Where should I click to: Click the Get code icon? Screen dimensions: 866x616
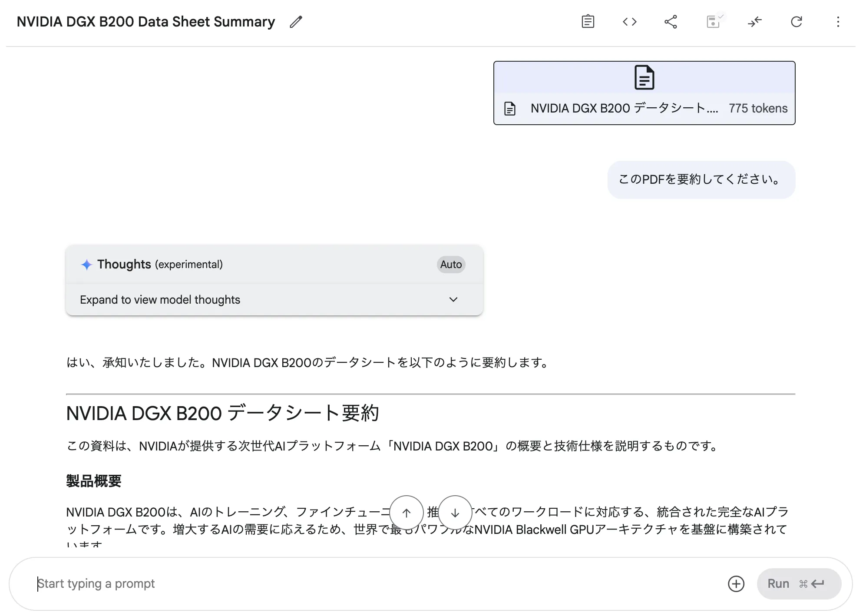[629, 22]
